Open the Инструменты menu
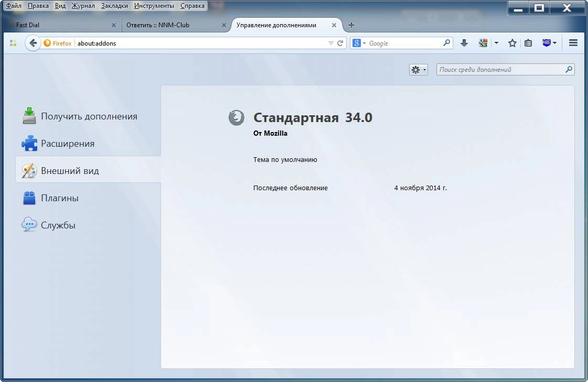Image resolution: width=588 pixels, height=382 pixels. (154, 6)
